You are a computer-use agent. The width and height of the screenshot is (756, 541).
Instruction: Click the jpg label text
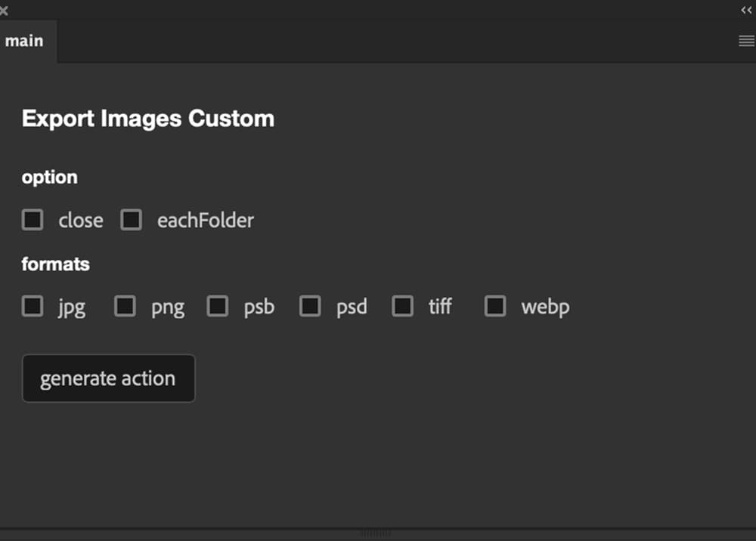pos(71,307)
